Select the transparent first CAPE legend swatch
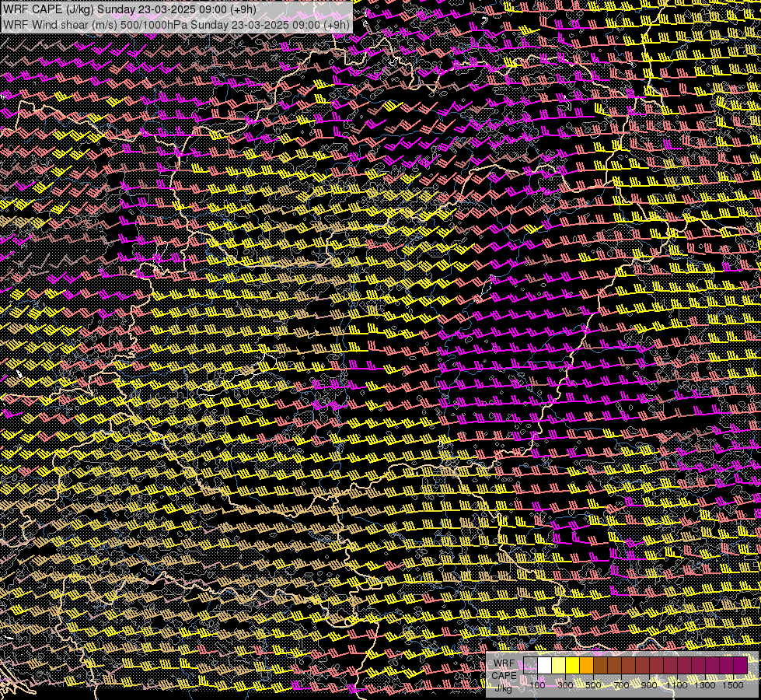The height and width of the screenshot is (700, 761). coord(530,666)
